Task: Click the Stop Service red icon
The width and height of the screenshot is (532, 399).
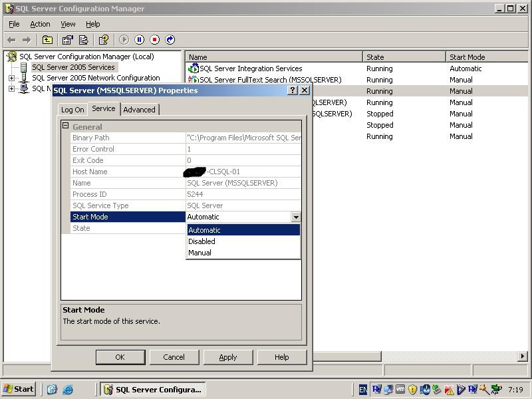Action: (x=155, y=40)
